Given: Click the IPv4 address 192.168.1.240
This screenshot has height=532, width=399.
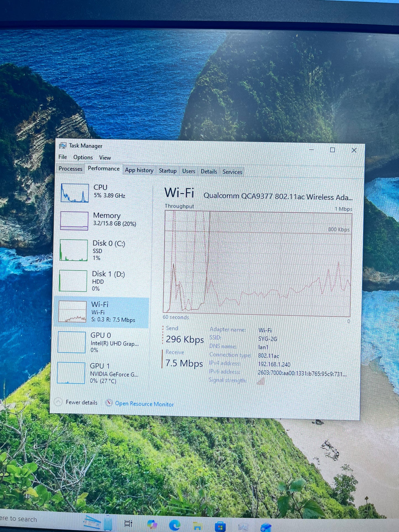Looking at the screenshot, I should click(x=274, y=364).
